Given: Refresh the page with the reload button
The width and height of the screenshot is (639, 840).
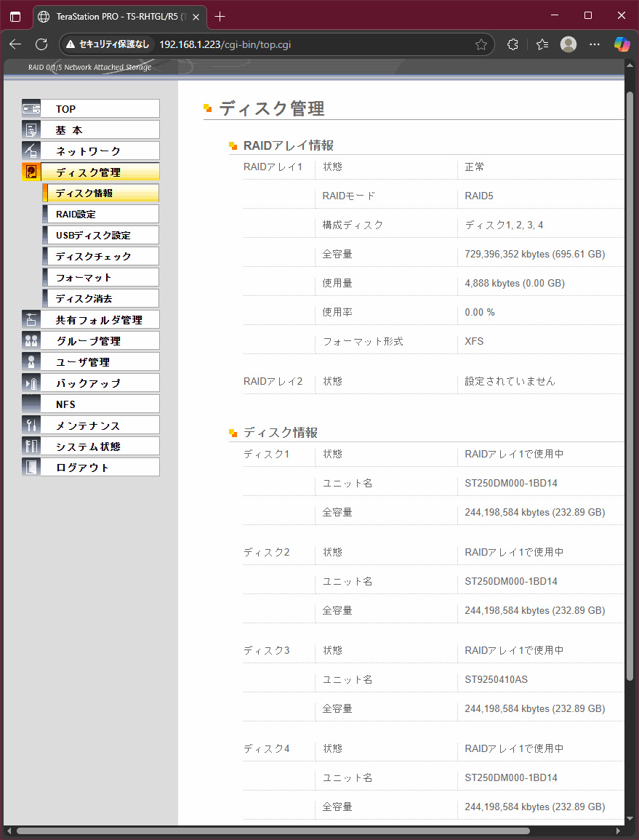Looking at the screenshot, I should (x=41, y=44).
